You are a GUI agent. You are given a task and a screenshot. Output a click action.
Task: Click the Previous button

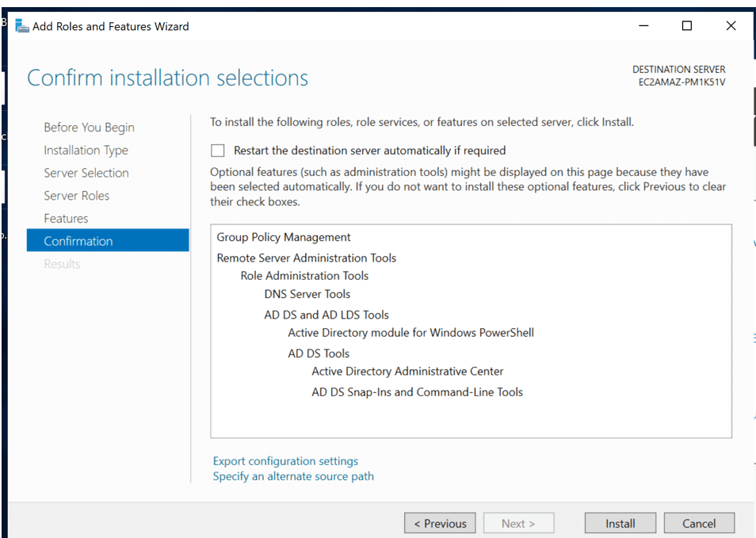click(x=440, y=524)
